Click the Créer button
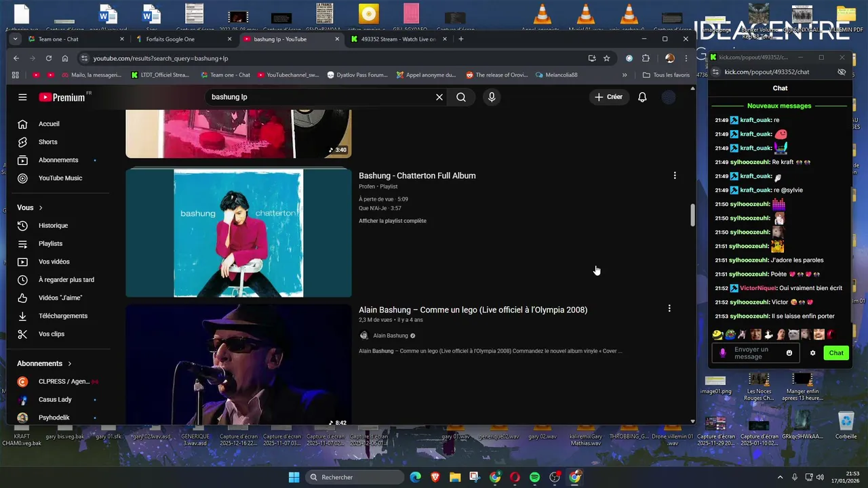This screenshot has width=868, height=488. [x=608, y=97]
